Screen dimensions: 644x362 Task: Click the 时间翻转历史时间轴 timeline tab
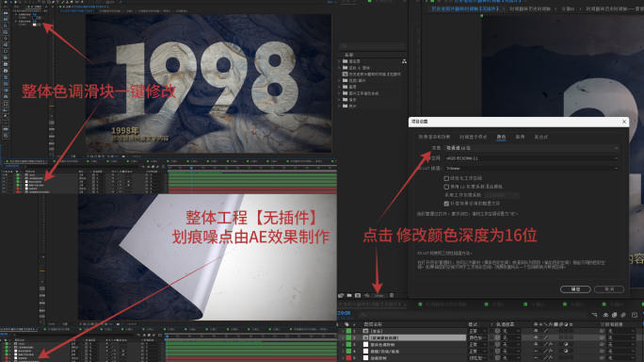click(x=445, y=304)
